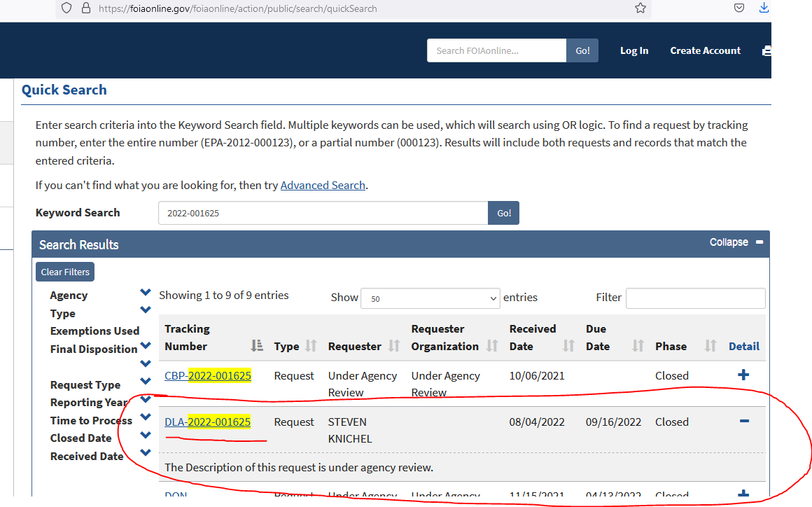Expand details for CBP-2022-001625 with plus icon

743,375
